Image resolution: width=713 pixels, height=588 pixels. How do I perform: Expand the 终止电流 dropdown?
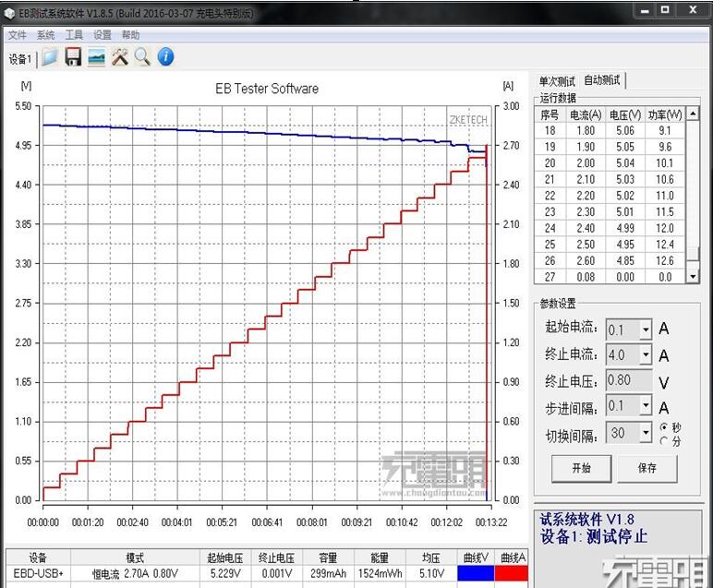pos(645,355)
